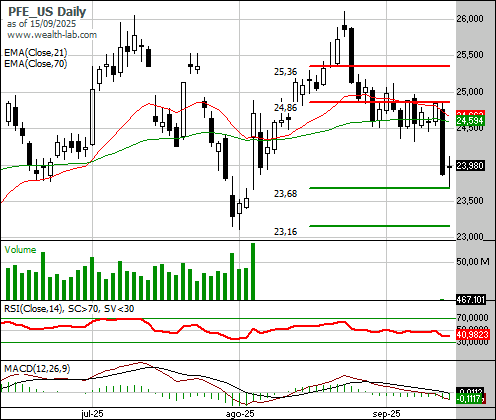
Task: Open the www.wealth-lab.com watermark link text
Action: [x=52, y=35]
